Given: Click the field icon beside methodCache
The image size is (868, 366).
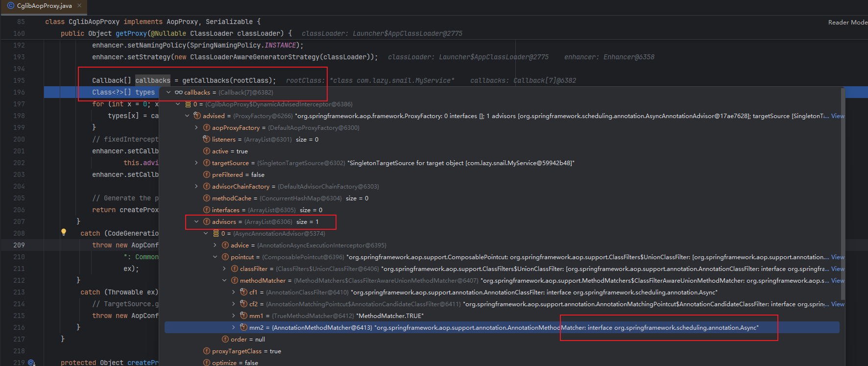Looking at the screenshot, I should click(x=207, y=198).
